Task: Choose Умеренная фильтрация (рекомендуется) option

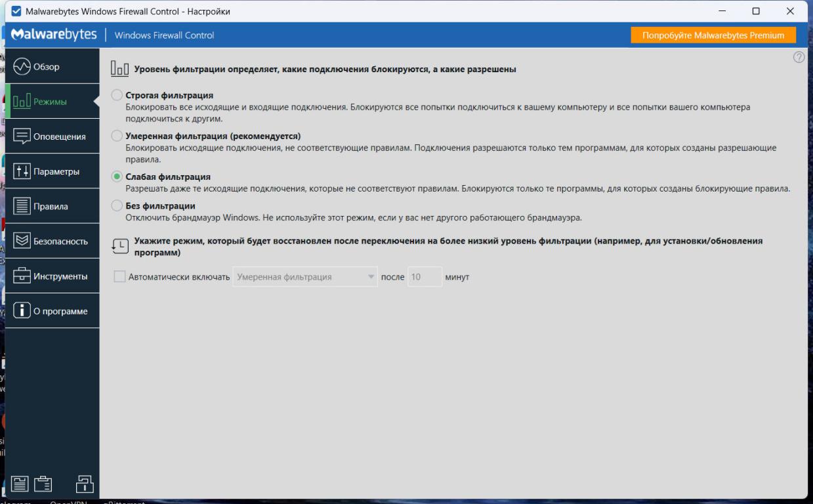Action: click(x=117, y=136)
